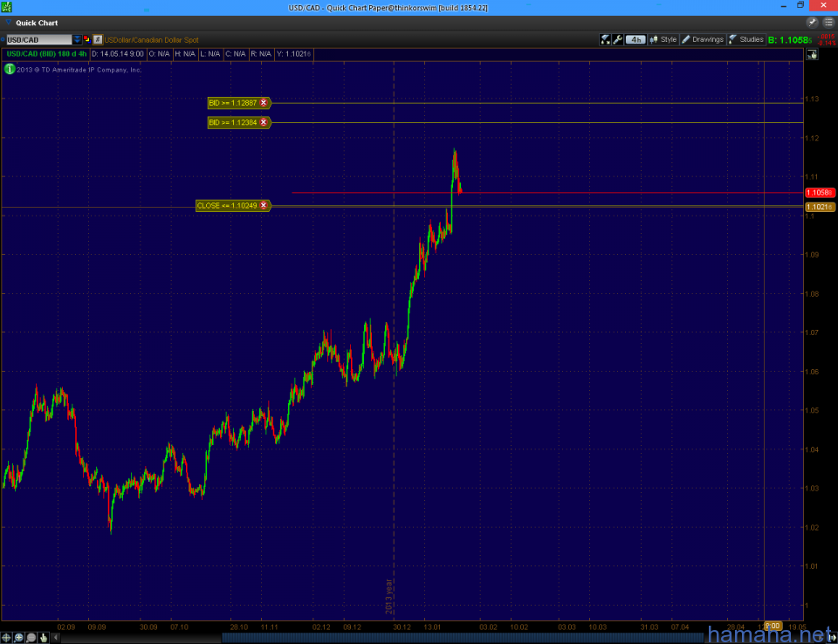The height and width of the screenshot is (644, 838).
Task: Click the pointer hand icon at the chart's top-right corner
Action: coord(812,54)
